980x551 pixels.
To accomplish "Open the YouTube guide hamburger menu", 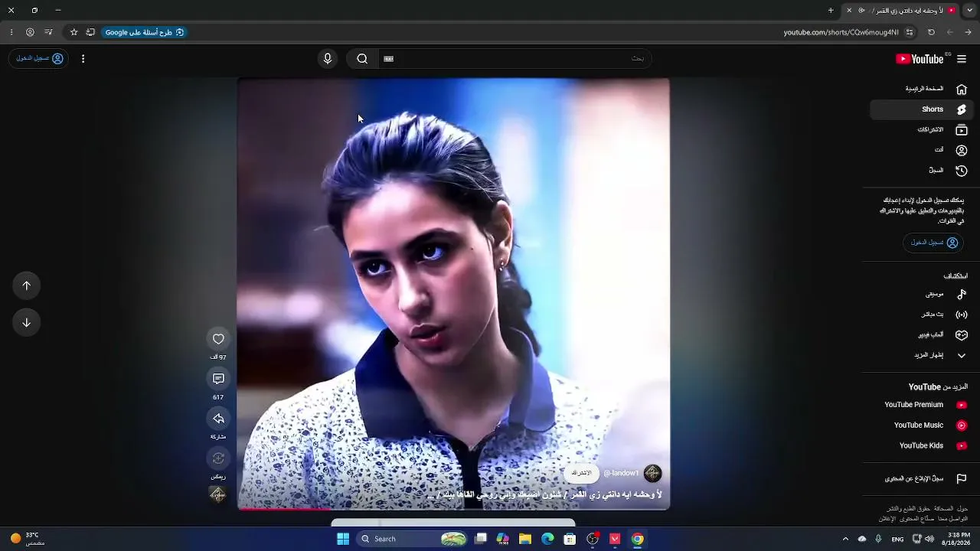I will point(962,59).
